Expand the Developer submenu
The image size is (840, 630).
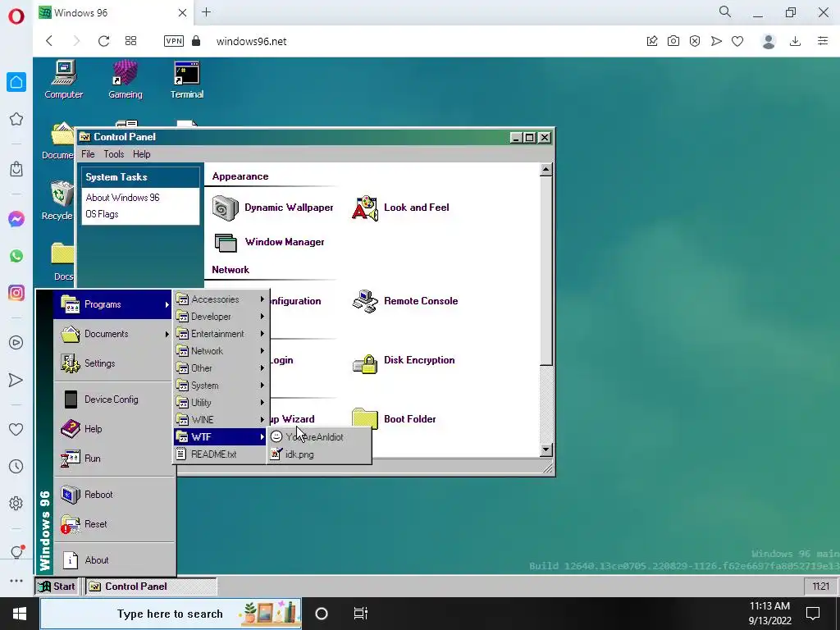click(x=221, y=317)
